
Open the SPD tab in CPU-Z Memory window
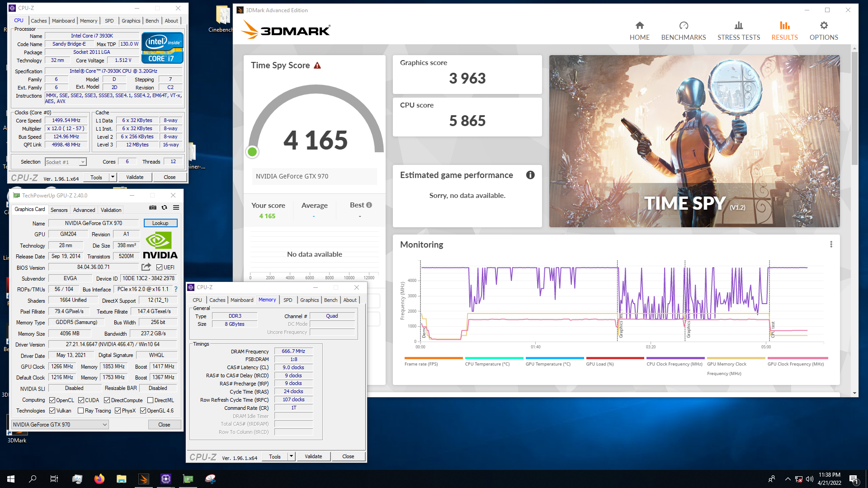click(x=288, y=300)
